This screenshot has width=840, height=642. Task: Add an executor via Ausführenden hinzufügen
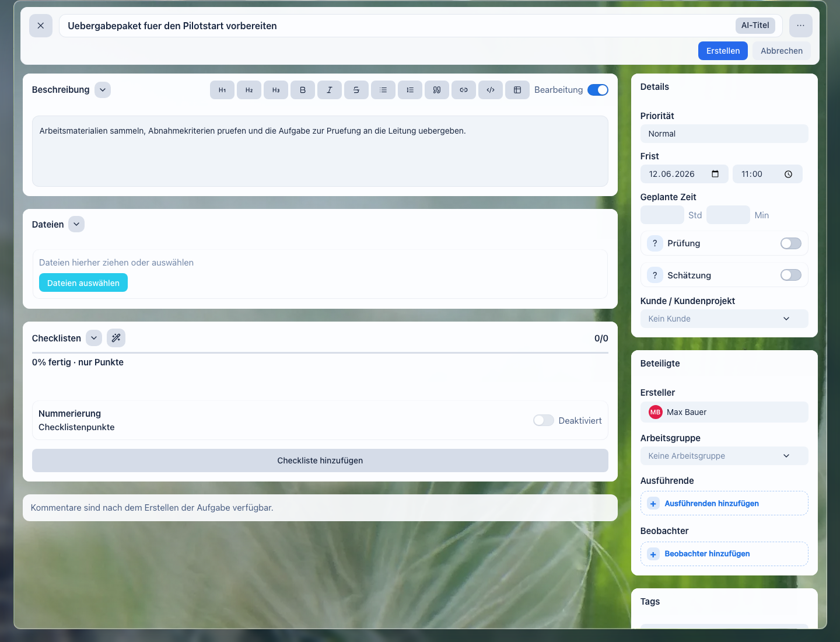point(724,503)
